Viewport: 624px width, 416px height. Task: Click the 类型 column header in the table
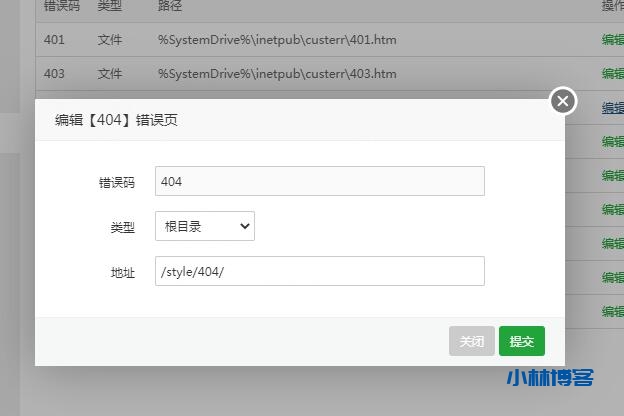click(x=110, y=6)
